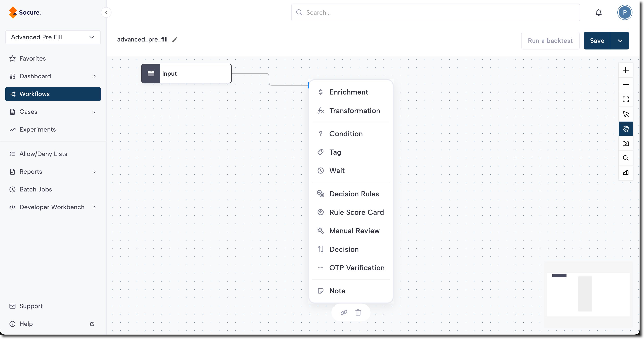Open the Advanced Pre Fill dropdown
Screen dimensions: 644x339
coord(53,37)
